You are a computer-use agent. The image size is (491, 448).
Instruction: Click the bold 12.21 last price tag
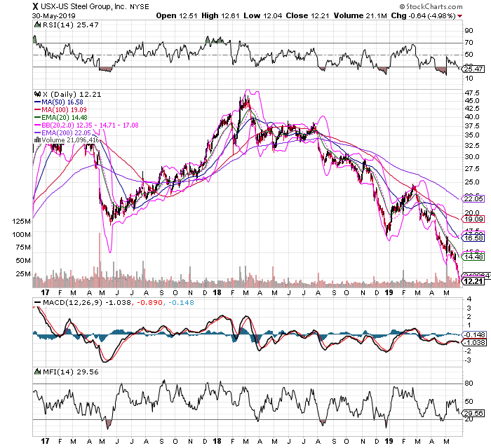[x=473, y=281]
